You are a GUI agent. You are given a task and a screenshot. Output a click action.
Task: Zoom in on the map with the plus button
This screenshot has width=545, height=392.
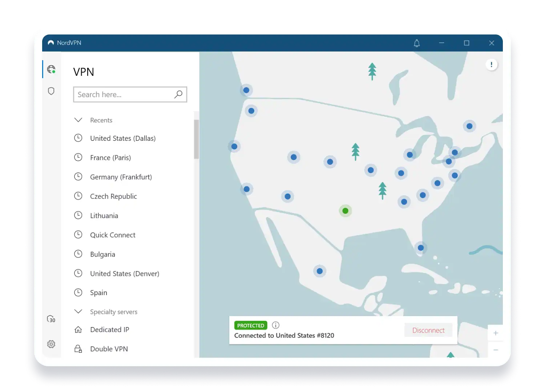click(x=496, y=332)
